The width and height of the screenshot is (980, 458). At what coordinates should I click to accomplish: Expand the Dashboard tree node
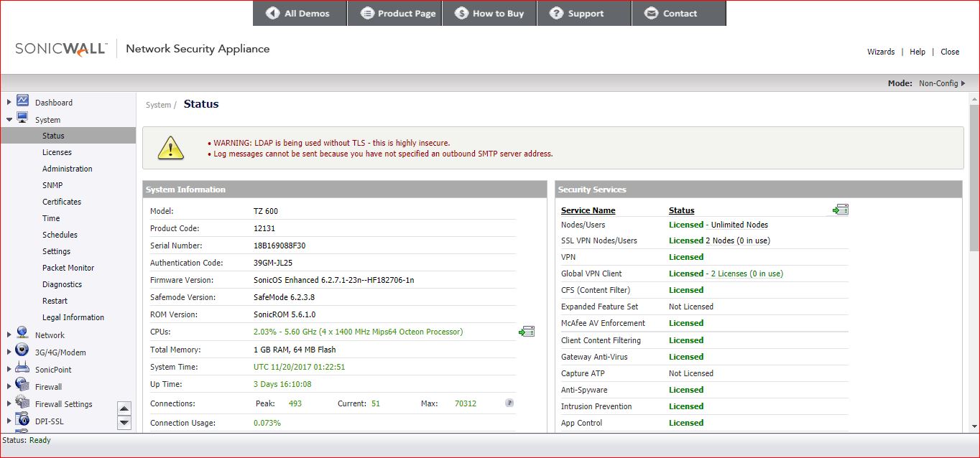coord(9,103)
